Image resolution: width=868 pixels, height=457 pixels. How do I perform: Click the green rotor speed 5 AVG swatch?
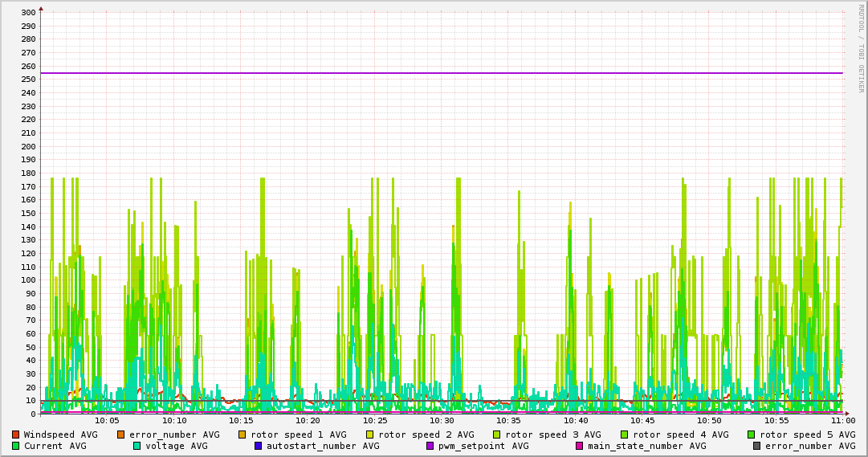752,435
